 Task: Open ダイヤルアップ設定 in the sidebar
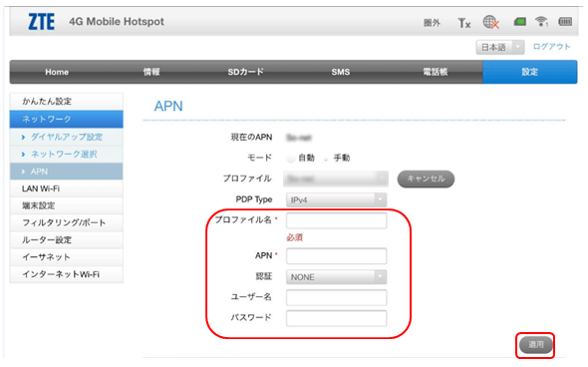(x=67, y=137)
